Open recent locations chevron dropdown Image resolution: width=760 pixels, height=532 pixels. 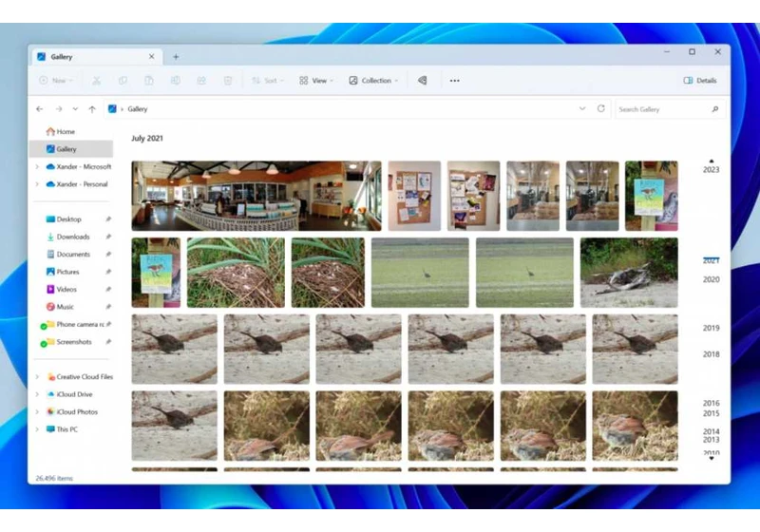(x=75, y=109)
